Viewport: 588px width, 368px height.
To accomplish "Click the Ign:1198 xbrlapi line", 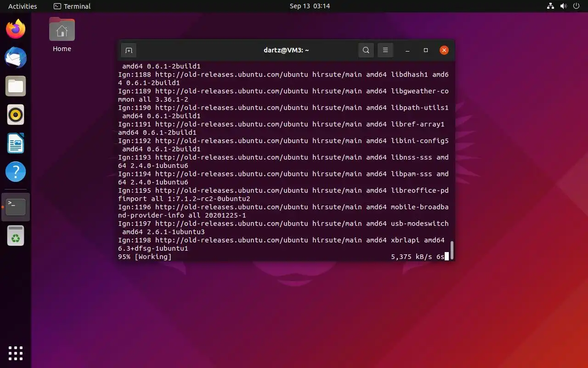I will coord(281,240).
